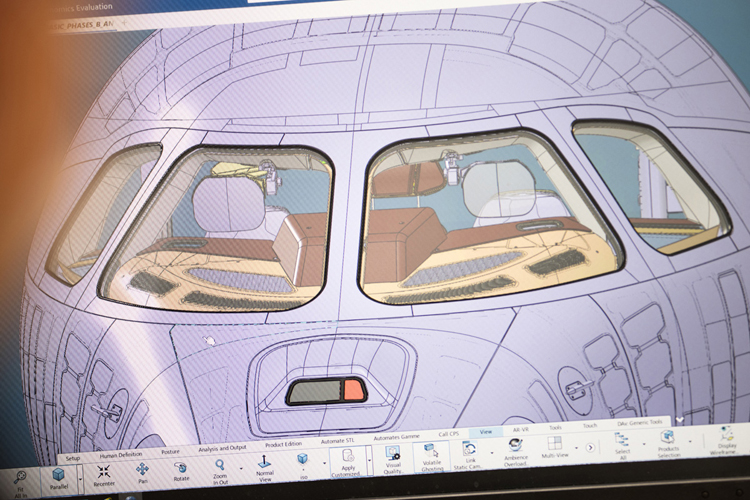Open the DAv Generic Tools tab

coord(640,423)
